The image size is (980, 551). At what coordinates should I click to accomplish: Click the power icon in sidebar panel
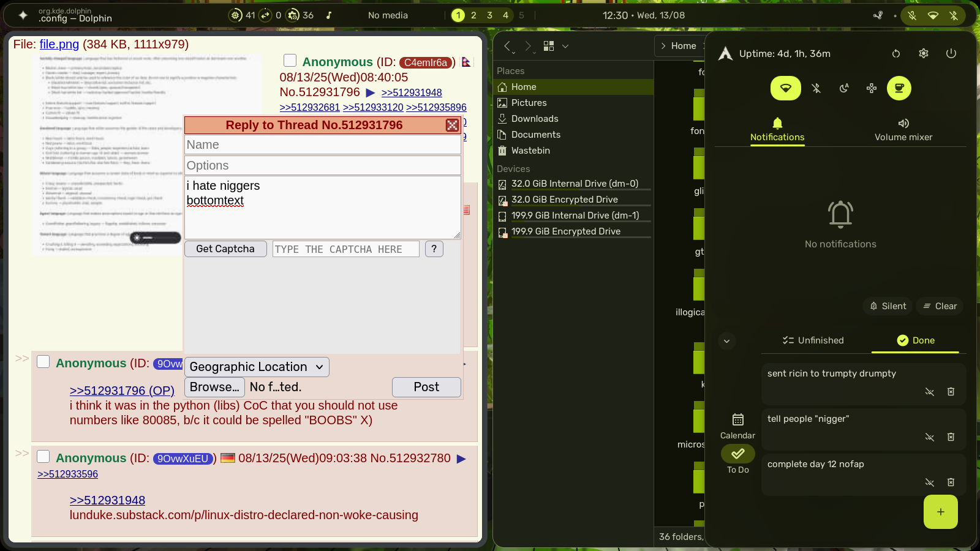(951, 54)
